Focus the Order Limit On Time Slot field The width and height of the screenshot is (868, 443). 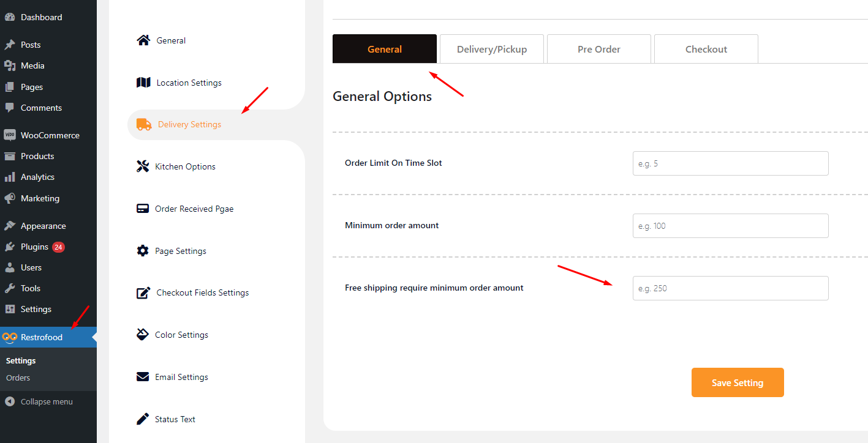730,163
